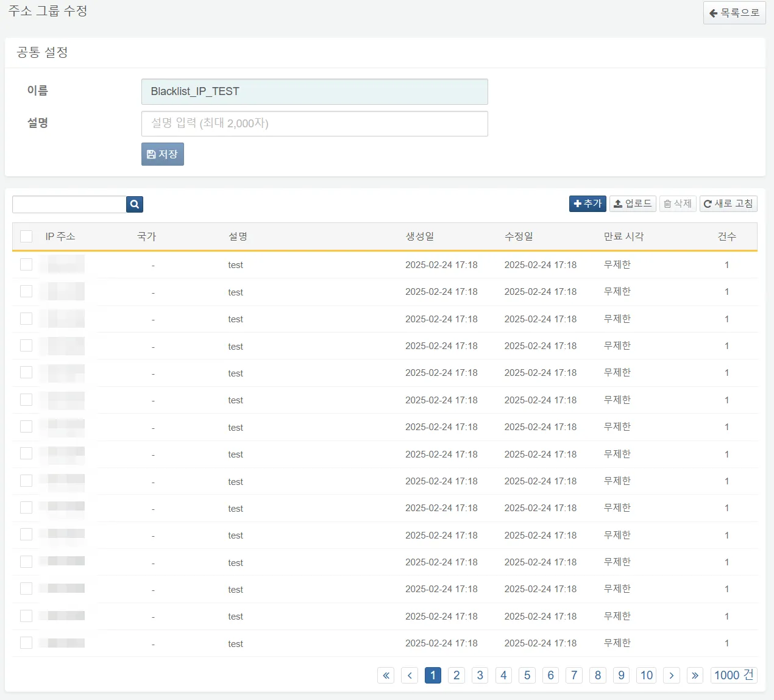Check the first IP row's checkbox

coord(26,264)
